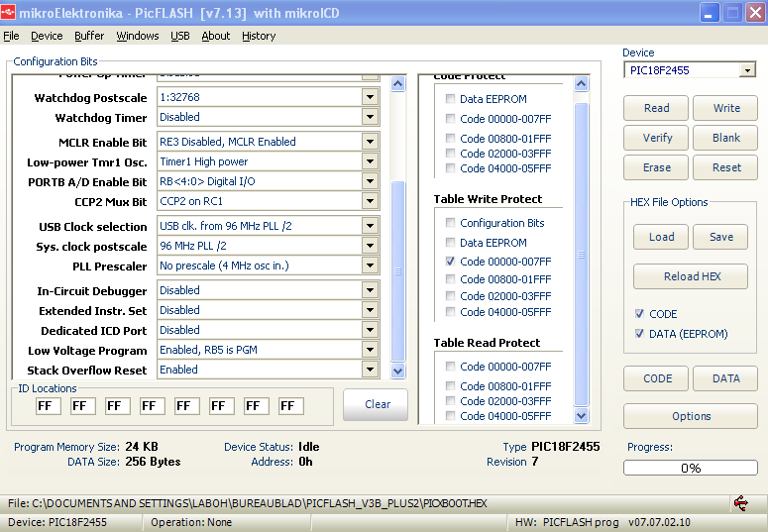Open USB Clock selection dropdown
Image resolution: width=768 pixels, height=532 pixels.
[370, 226]
